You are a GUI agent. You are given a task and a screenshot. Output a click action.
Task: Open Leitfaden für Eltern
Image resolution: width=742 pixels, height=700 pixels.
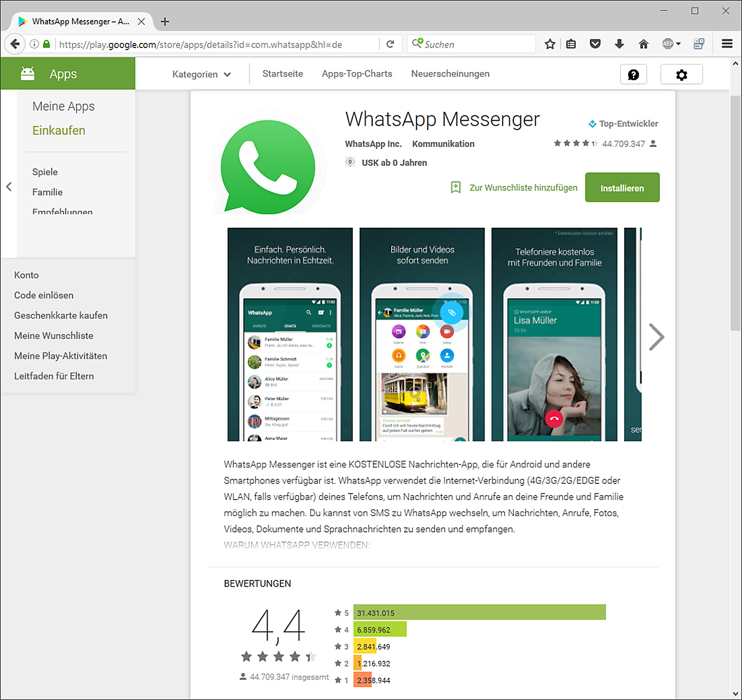54,376
